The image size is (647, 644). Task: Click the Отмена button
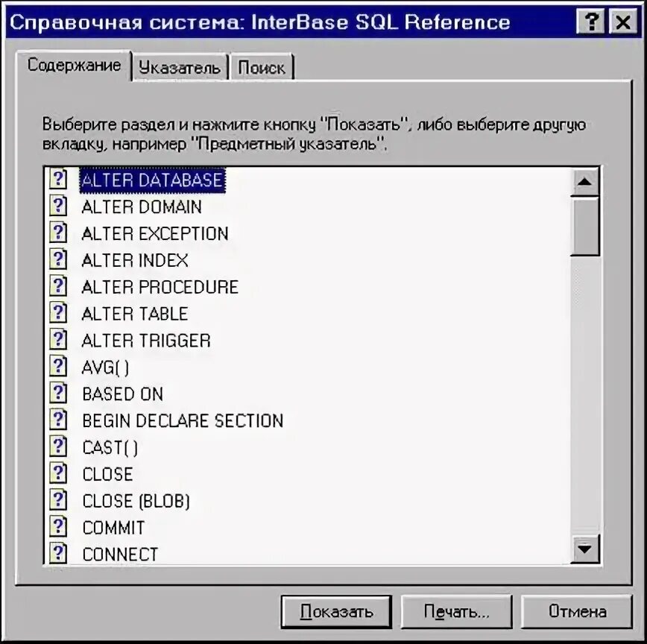577,611
